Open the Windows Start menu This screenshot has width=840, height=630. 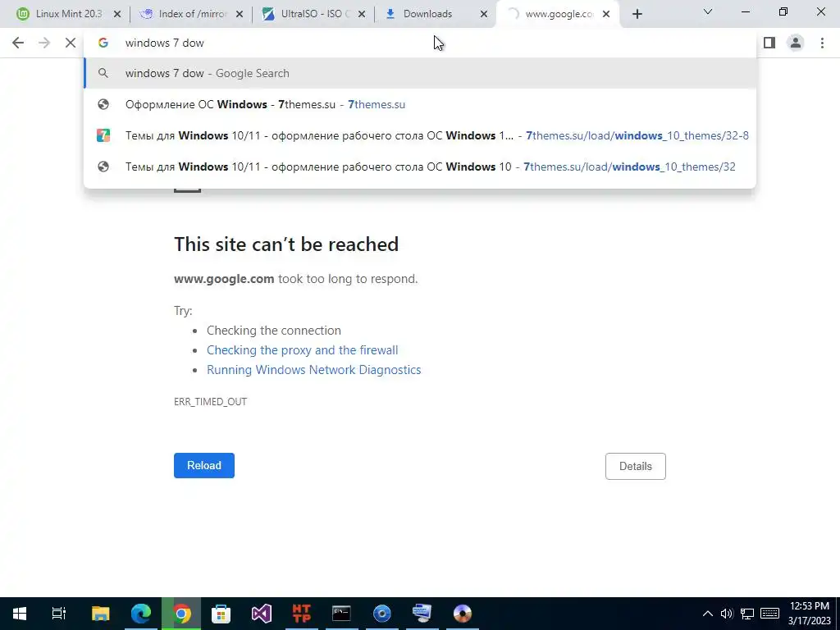[x=20, y=614]
